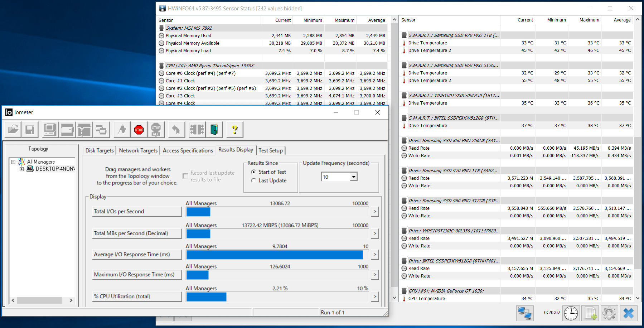Open arrow menu next to Average I/O Response Time bar

375,255
